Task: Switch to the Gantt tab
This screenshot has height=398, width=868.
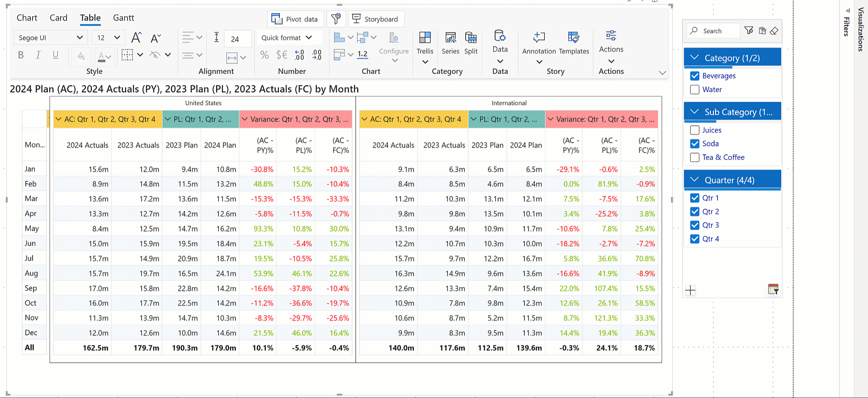Action: [123, 18]
